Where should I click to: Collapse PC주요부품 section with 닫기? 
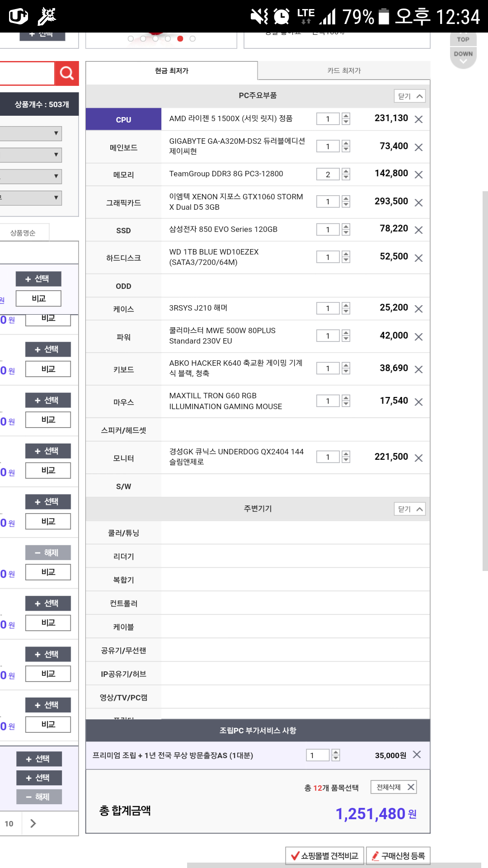click(x=409, y=96)
